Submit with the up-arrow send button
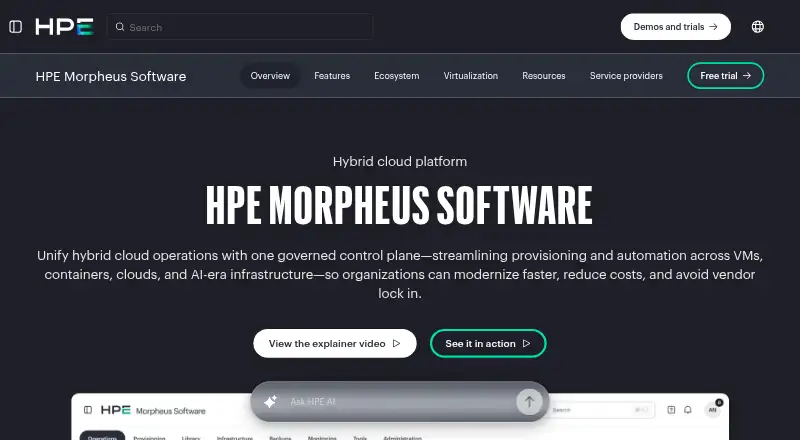This screenshot has width=800, height=440. click(x=529, y=402)
